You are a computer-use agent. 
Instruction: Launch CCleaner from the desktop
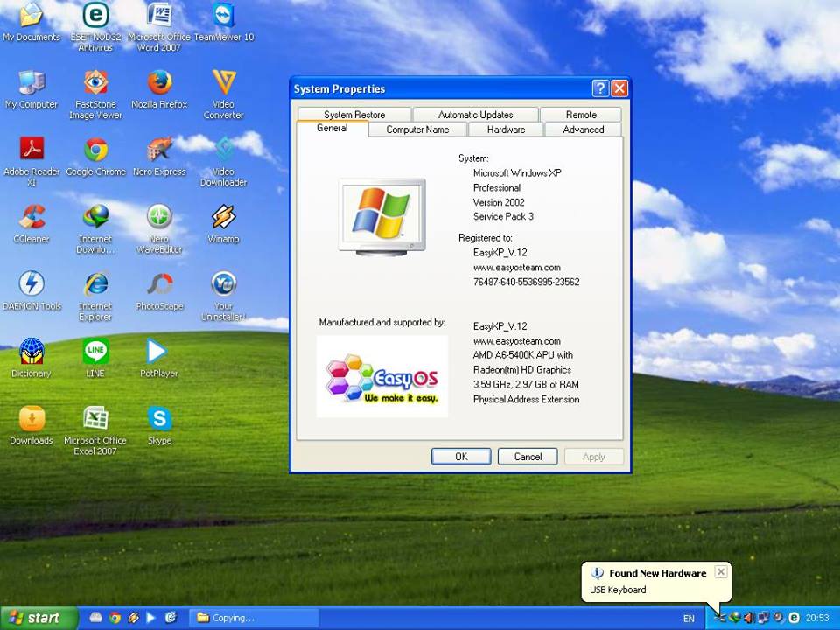31,223
